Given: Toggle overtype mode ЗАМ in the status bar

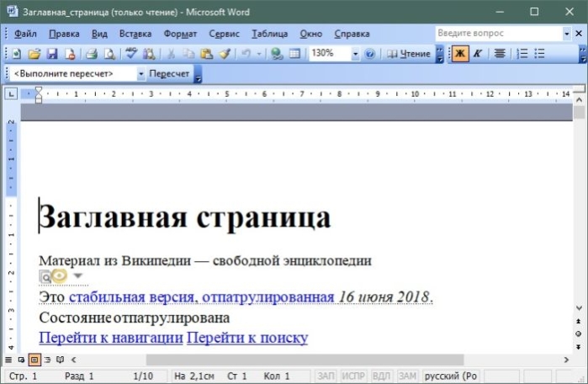Looking at the screenshot, I should [407, 376].
